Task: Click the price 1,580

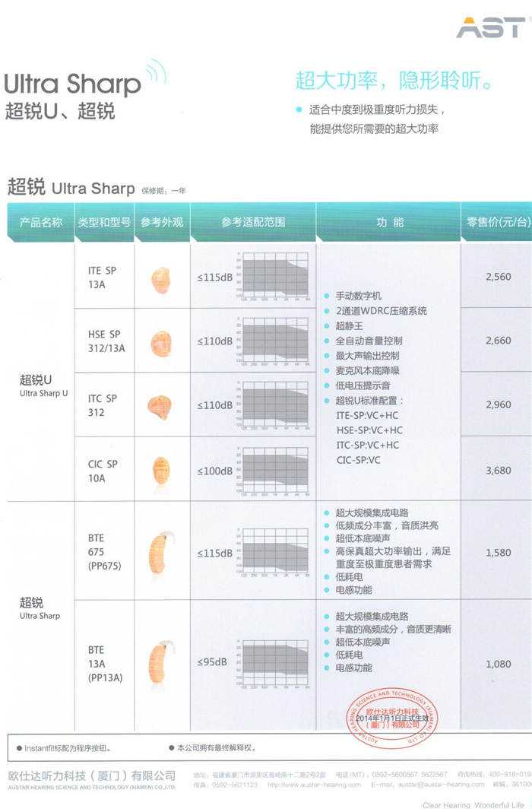Action: [x=499, y=553]
